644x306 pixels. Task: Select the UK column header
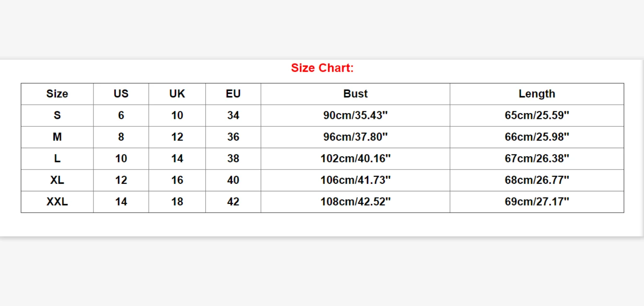click(x=177, y=94)
